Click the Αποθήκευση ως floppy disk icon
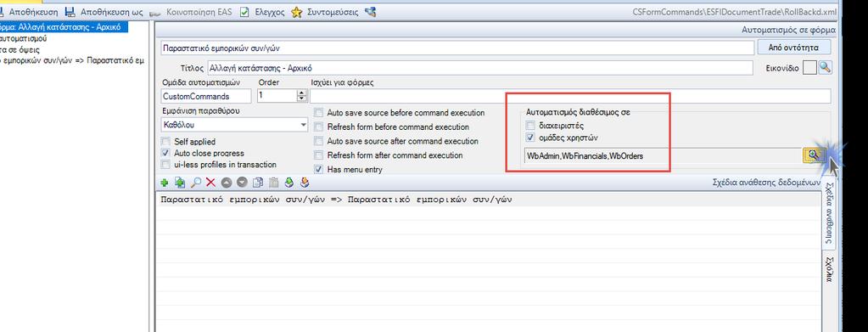The width and height of the screenshot is (868, 332). pos(70,12)
